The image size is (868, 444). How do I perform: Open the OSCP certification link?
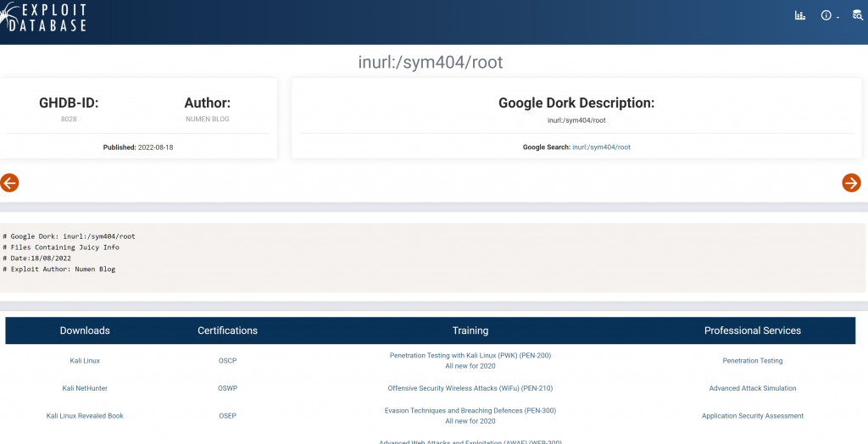pyautogui.click(x=227, y=360)
